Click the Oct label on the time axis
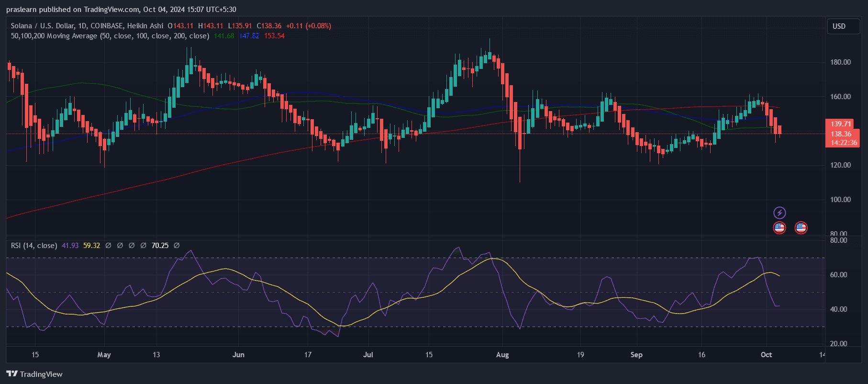Viewport: 868px width, 384px height. 766,355
